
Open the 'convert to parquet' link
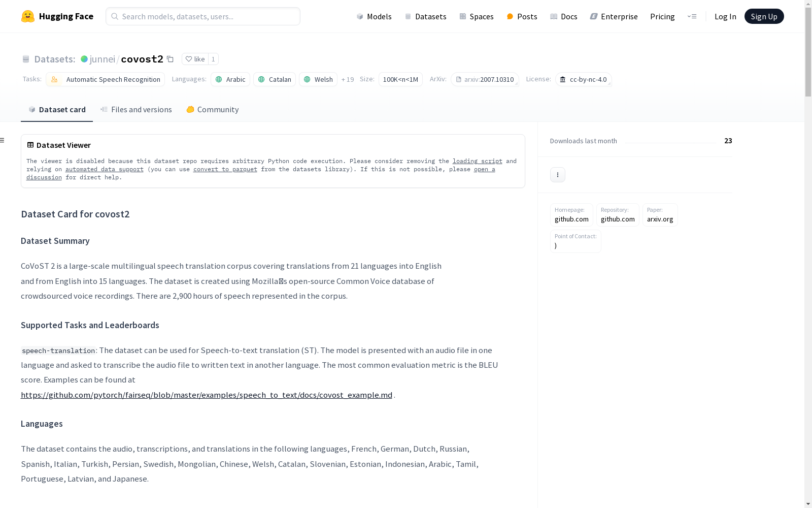[x=225, y=169]
